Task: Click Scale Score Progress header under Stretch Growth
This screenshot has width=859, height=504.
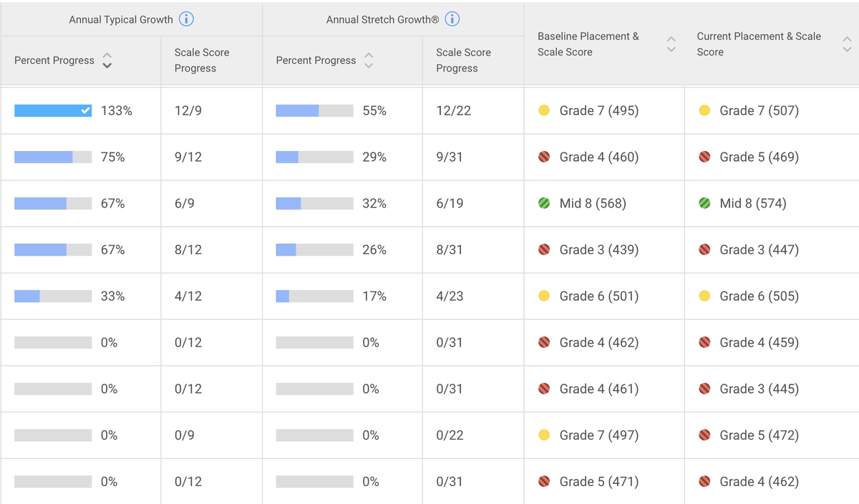Action: (463, 60)
